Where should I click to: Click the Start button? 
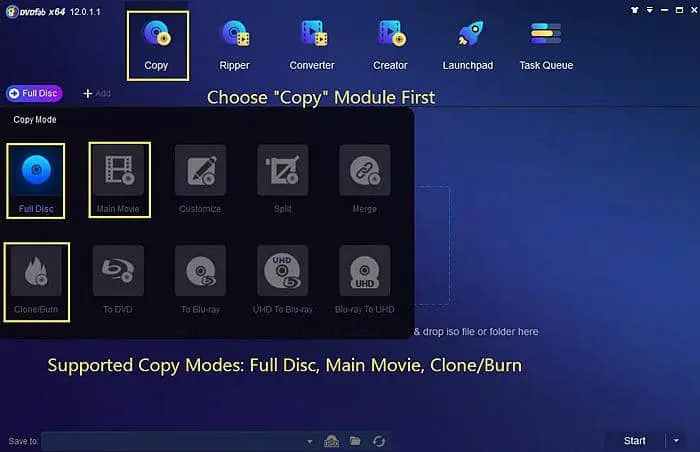[634, 441]
